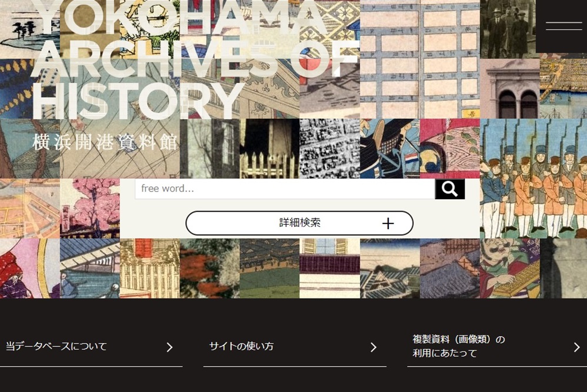Viewport: 587px width, 392px height.
Task: Click the white picket fence tile
Action: (x=269, y=149)
